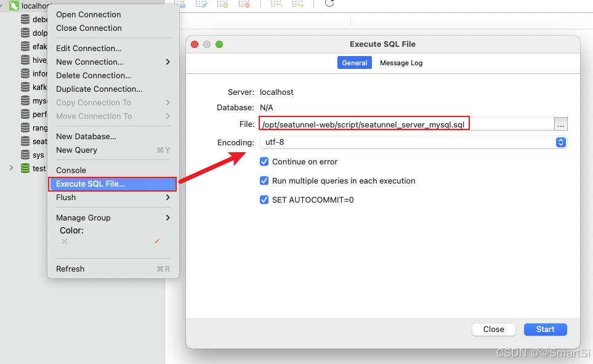The width and height of the screenshot is (593, 364).
Task: Click the export wizard orange arrow icon
Action: [297, 4]
